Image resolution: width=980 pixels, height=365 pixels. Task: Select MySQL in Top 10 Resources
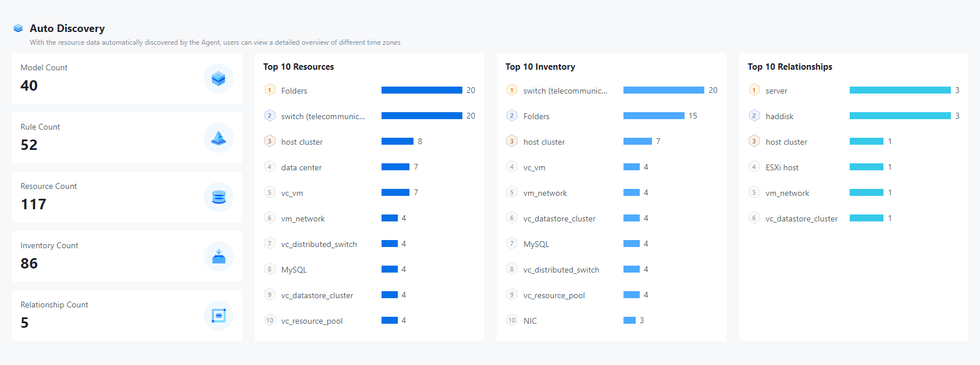294,270
